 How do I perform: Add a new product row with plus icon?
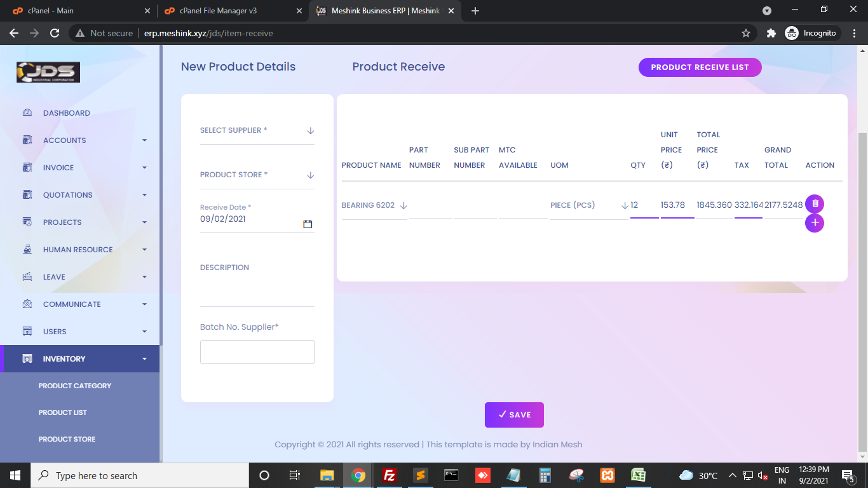click(815, 223)
